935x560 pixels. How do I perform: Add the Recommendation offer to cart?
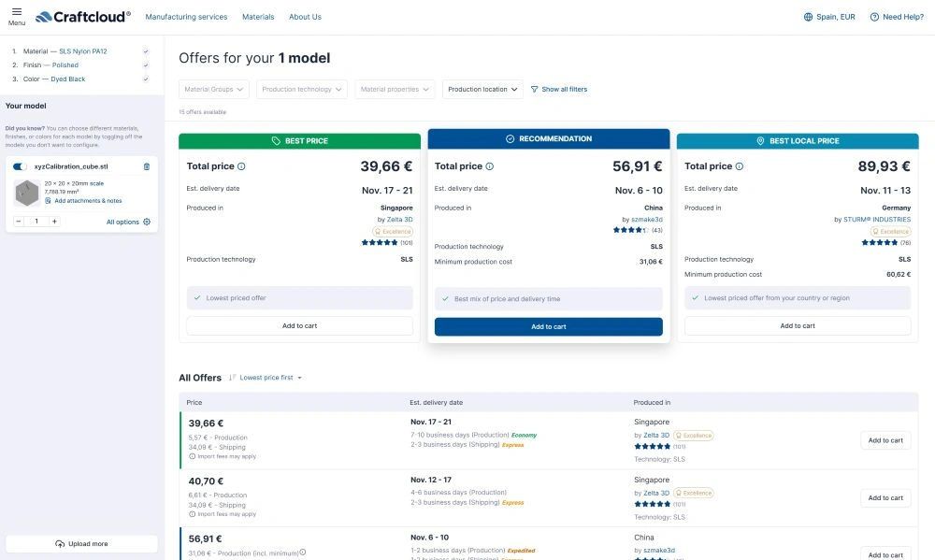[548, 327]
